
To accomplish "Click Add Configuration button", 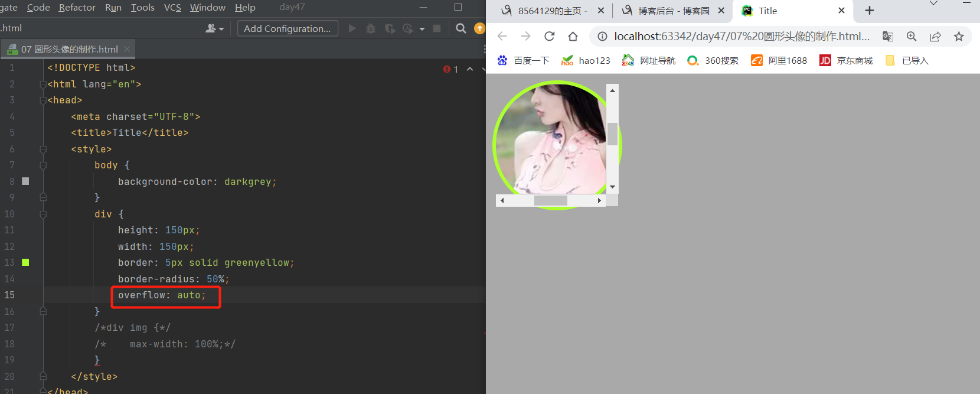I will pyautogui.click(x=288, y=28).
